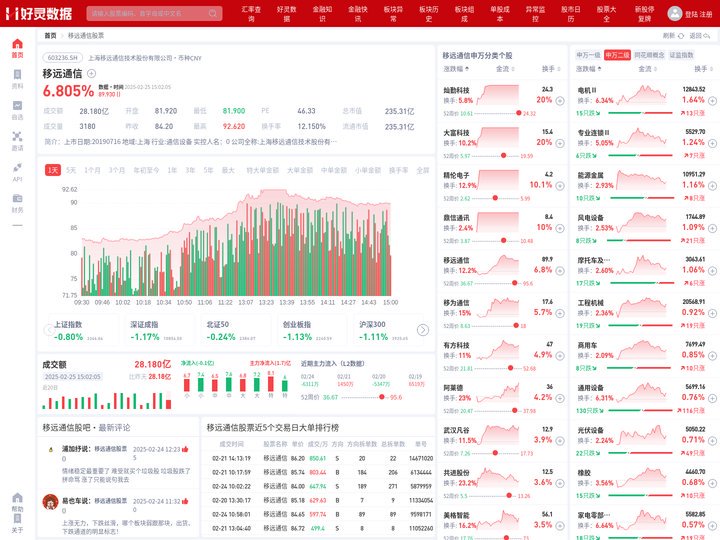Click the 登陆 注册 login link
The image size is (720, 540).
[698, 14]
